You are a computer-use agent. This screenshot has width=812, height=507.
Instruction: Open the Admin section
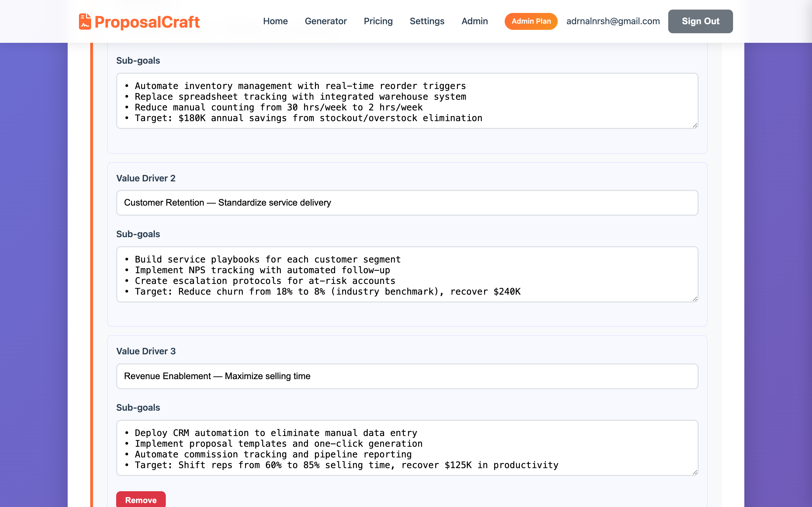pyautogui.click(x=475, y=21)
